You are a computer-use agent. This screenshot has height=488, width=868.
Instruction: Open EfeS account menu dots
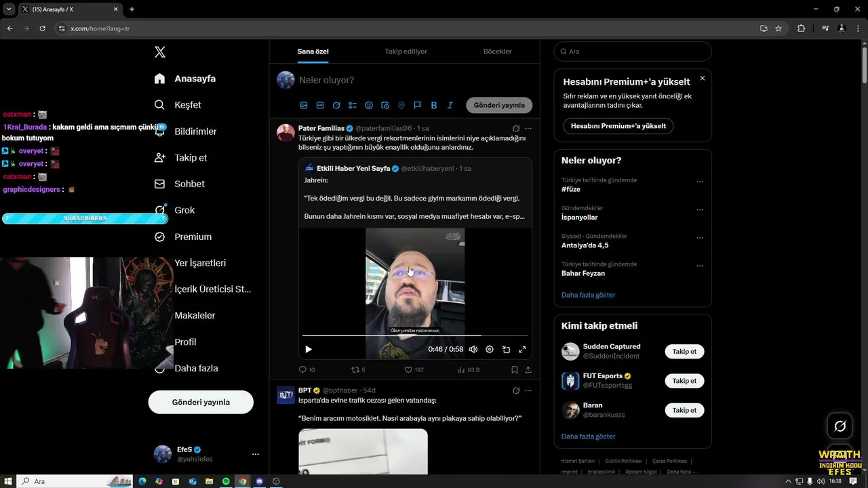click(x=256, y=454)
